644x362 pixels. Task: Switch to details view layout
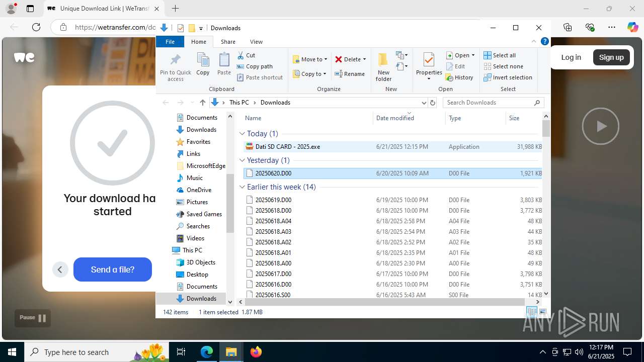click(532, 312)
